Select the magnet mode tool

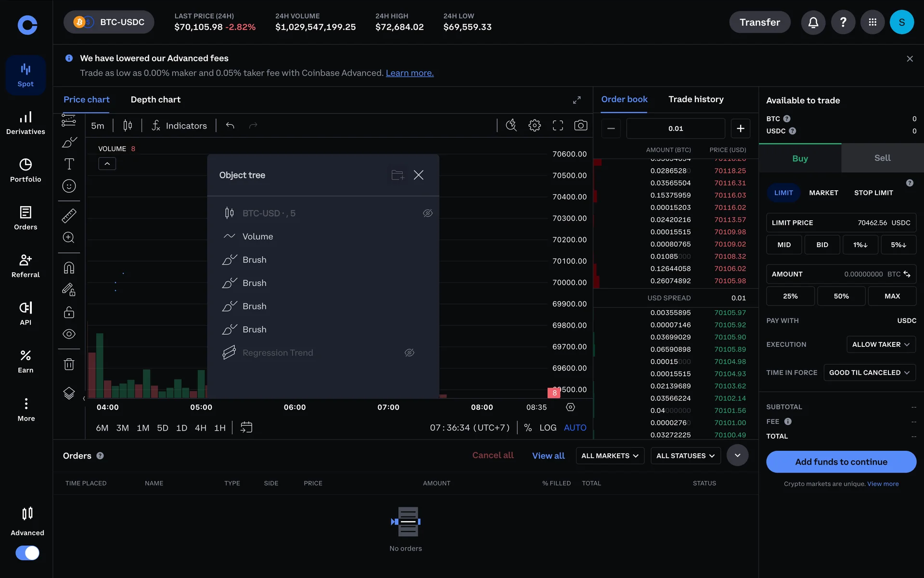[x=69, y=267]
